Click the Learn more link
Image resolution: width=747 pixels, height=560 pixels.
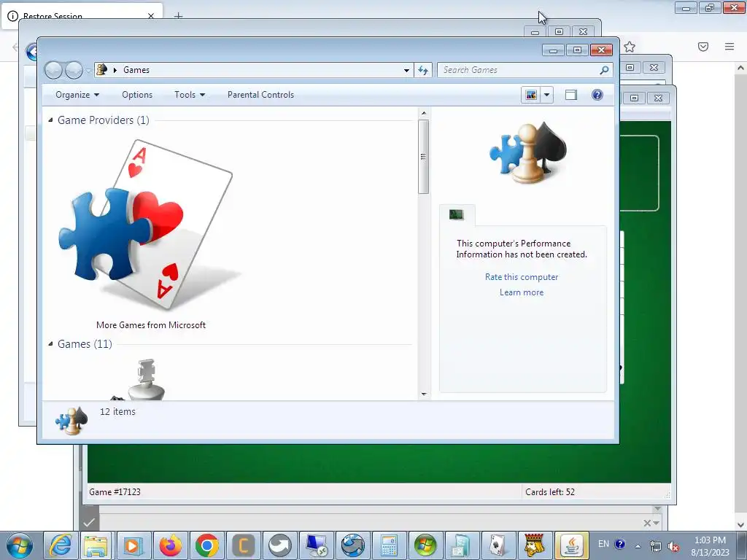[x=522, y=292]
